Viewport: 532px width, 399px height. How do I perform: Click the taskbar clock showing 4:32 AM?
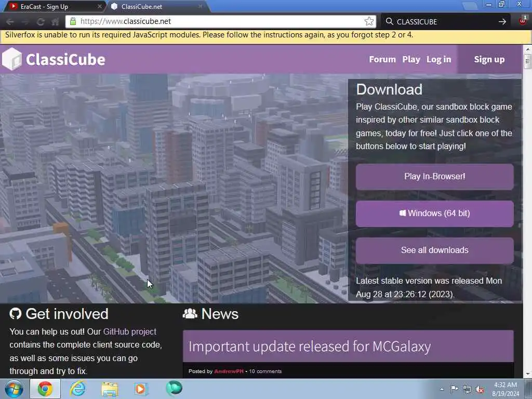coord(506,389)
